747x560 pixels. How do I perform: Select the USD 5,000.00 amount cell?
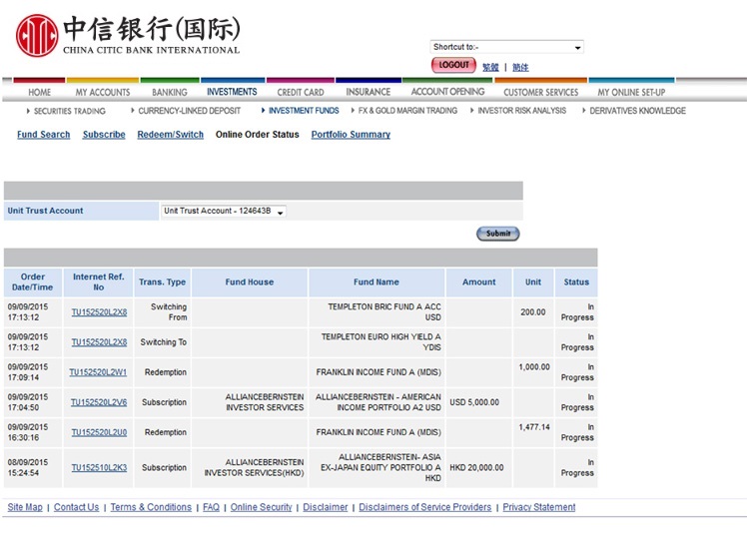[x=478, y=402]
